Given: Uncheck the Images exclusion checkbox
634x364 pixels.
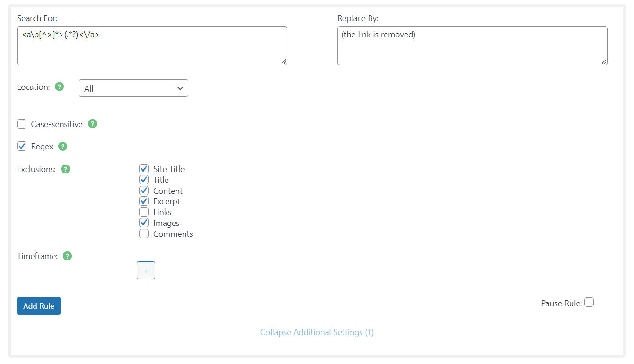Looking at the screenshot, I should pyautogui.click(x=144, y=223).
